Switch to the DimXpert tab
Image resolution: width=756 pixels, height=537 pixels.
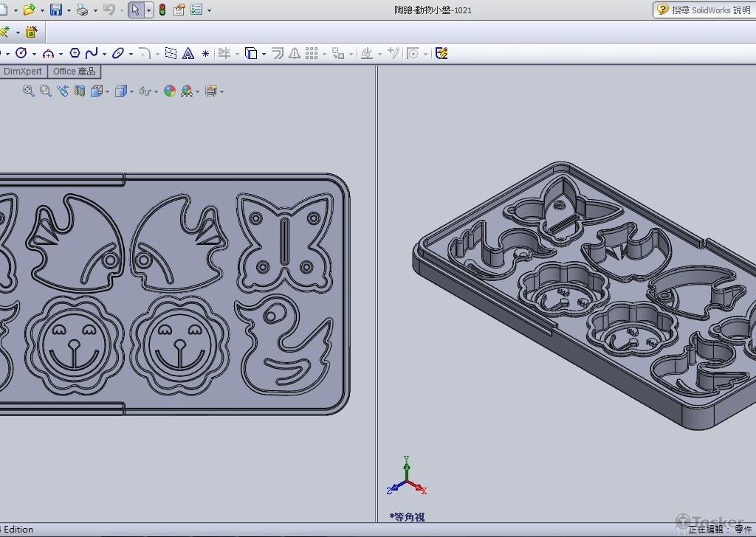pyautogui.click(x=23, y=72)
